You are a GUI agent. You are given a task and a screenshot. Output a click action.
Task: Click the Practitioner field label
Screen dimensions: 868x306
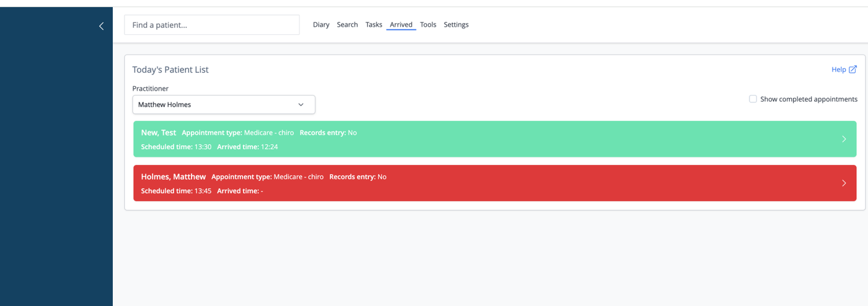[150, 89]
